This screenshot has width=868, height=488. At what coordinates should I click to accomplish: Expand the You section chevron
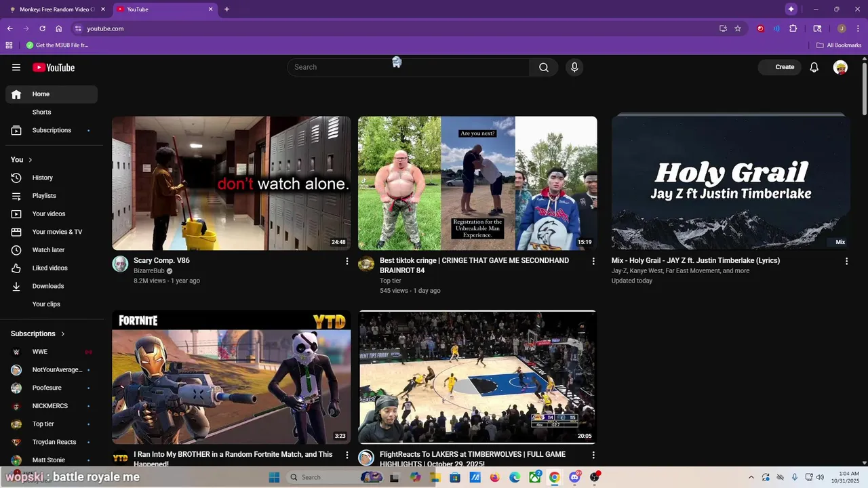(30, 160)
